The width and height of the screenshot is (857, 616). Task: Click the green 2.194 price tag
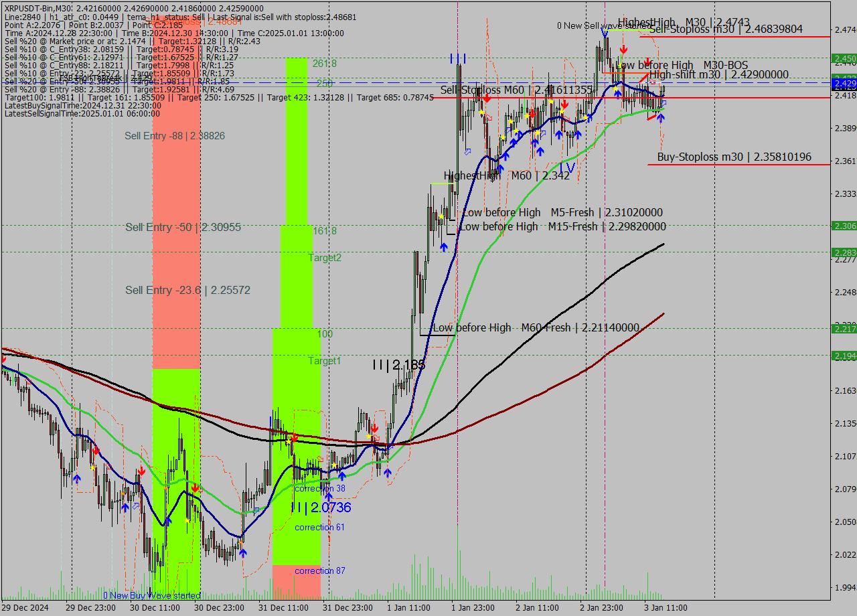click(844, 356)
